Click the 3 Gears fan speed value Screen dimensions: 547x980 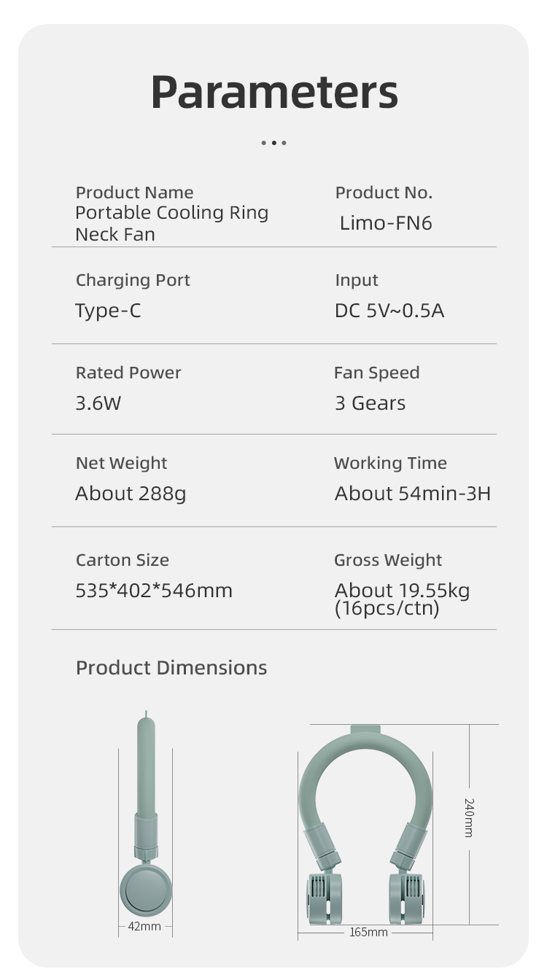click(370, 402)
